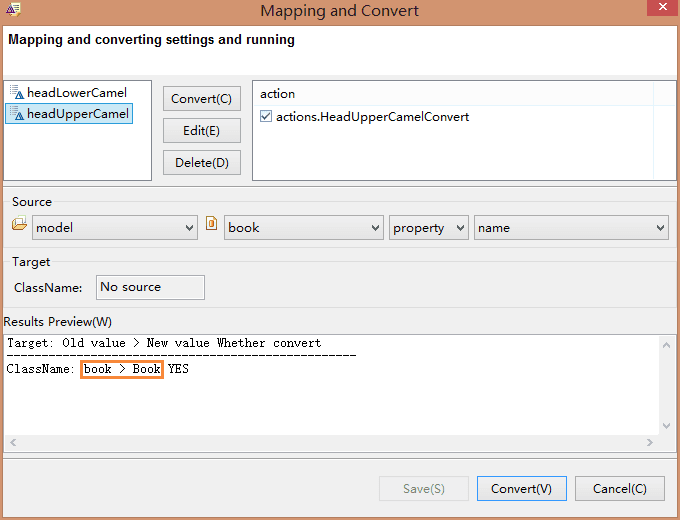680x520 pixels.
Task: Click the ClassName target field
Action: pyautogui.click(x=150, y=287)
